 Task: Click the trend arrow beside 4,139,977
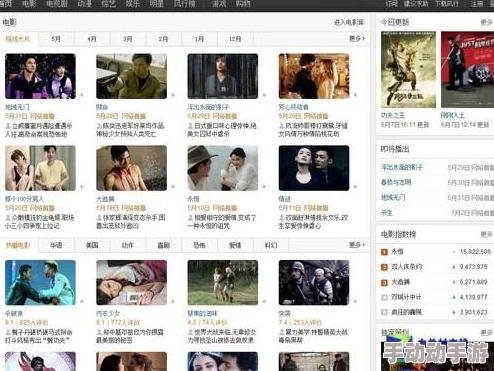454,297
